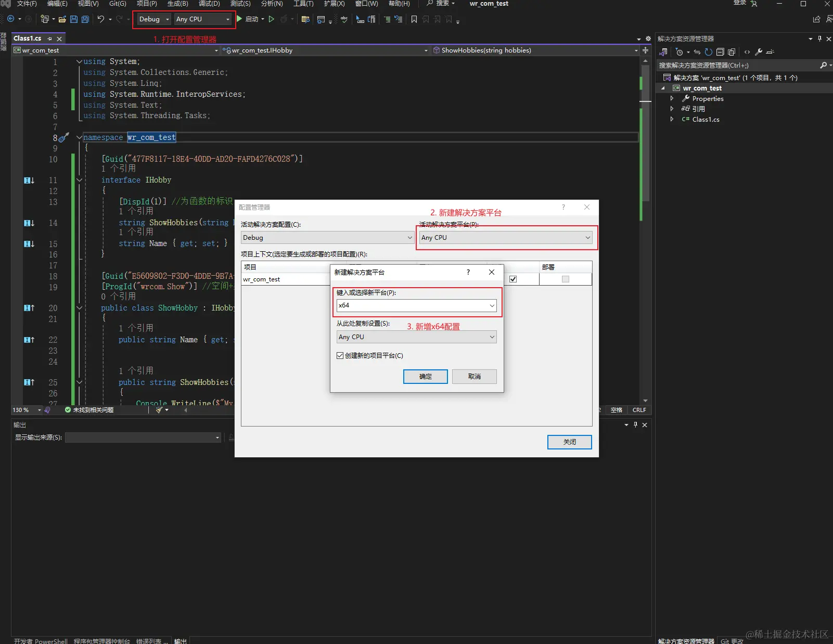Viewport: 833px width, 644px height.
Task: Toggle the 'Create new project platforms' checkbox
Action: point(340,356)
